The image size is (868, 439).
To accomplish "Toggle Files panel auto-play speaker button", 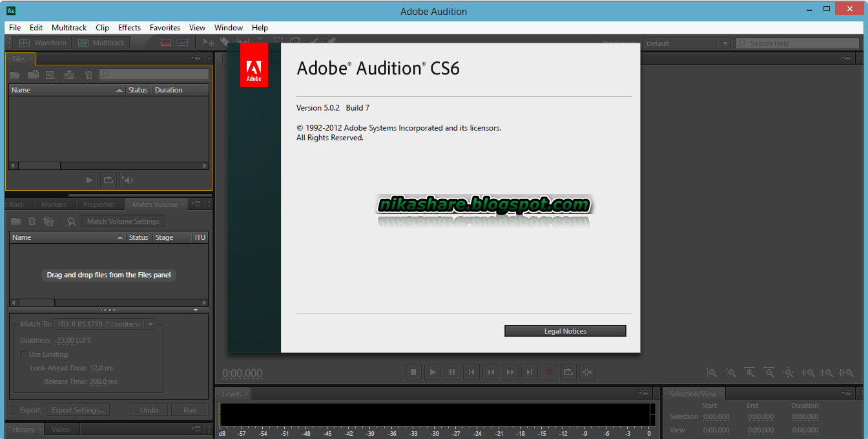I will [x=127, y=180].
